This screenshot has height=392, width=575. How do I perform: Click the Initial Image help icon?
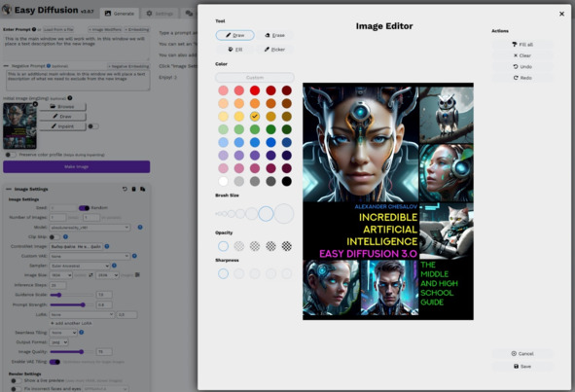pyautogui.click(x=70, y=98)
